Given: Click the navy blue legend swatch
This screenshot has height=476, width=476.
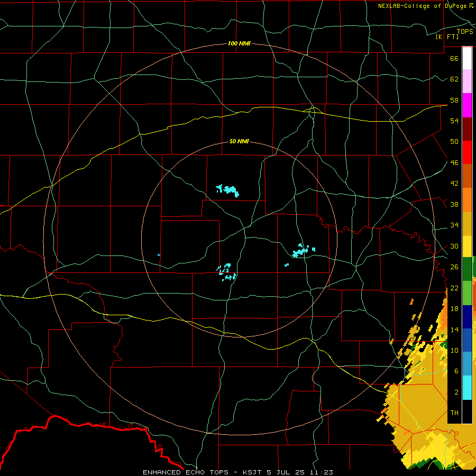Looking at the screenshot, I should 467,317.
